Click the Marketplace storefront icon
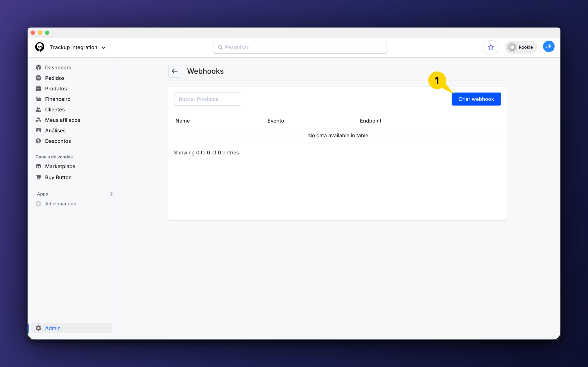 38,166
